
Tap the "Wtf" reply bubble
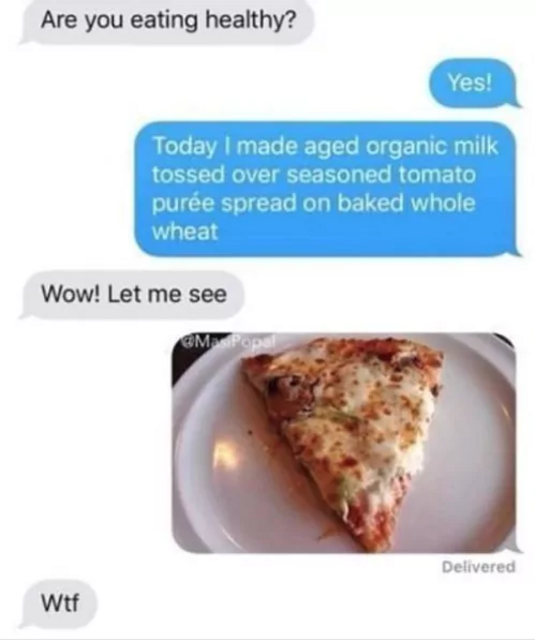click(x=59, y=603)
